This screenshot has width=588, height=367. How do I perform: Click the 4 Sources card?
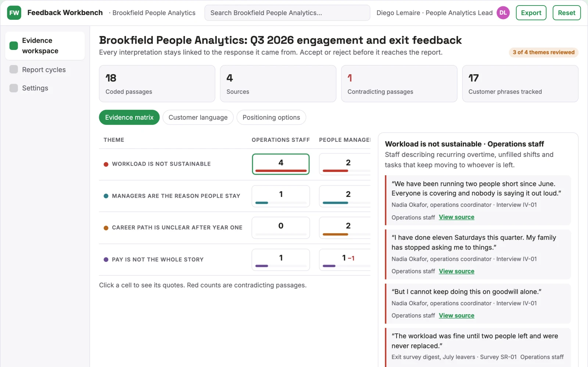coord(278,84)
